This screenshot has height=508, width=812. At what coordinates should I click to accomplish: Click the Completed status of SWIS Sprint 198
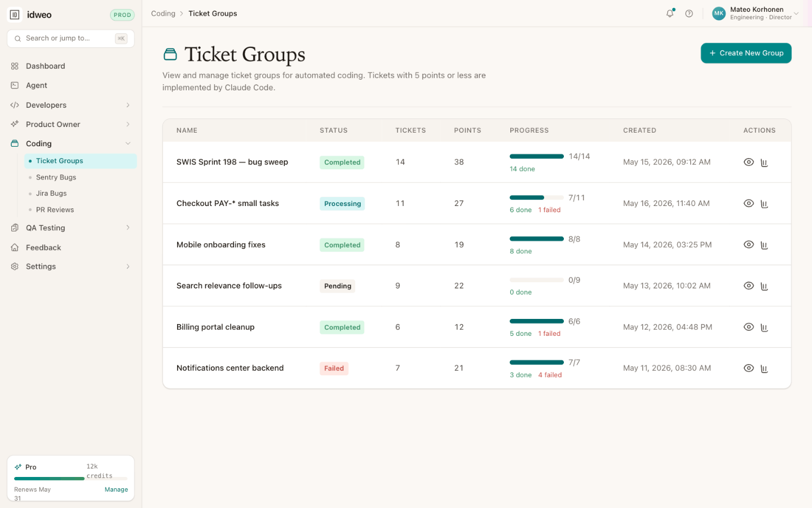[342, 163]
